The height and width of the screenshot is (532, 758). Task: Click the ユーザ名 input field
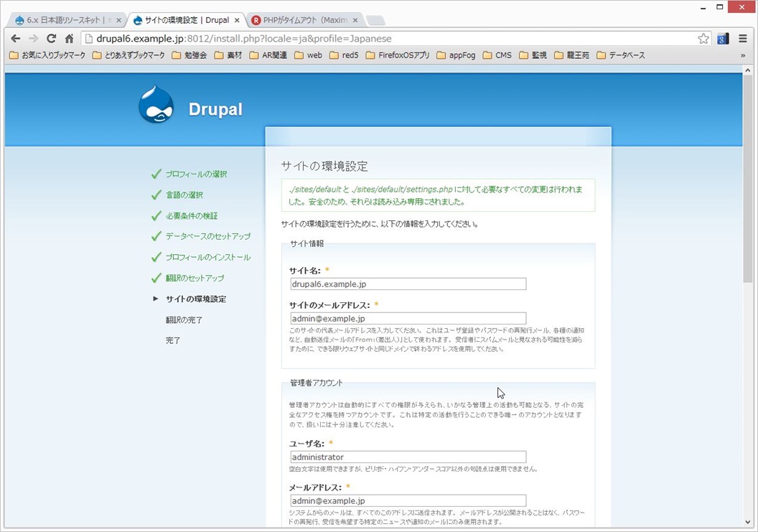(408, 457)
